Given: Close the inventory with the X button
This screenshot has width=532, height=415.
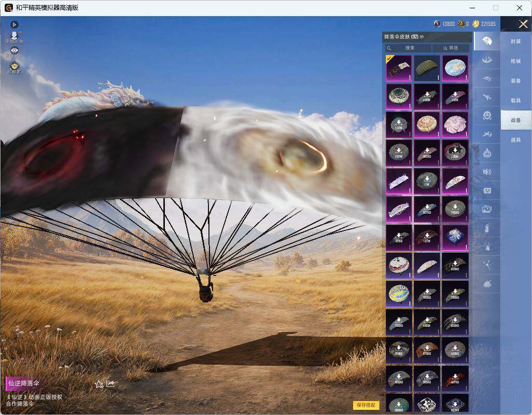Looking at the screenshot, I should pyautogui.click(x=523, y=24).
